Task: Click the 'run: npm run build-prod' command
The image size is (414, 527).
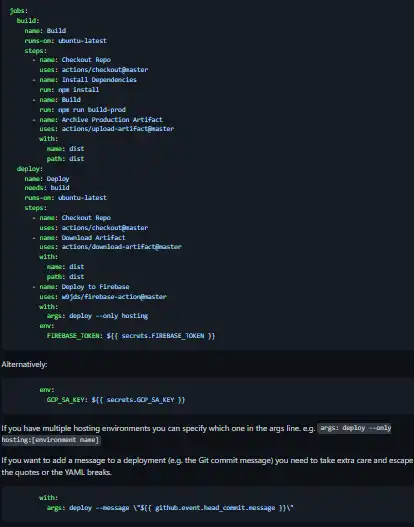Action: (x=83, y=110)
